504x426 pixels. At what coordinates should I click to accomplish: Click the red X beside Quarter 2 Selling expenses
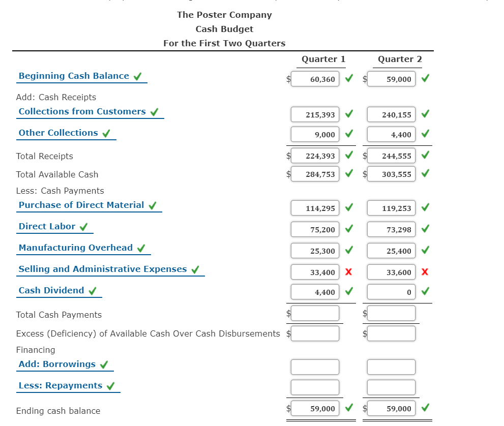pyautogui.click(x=425, y=272)
